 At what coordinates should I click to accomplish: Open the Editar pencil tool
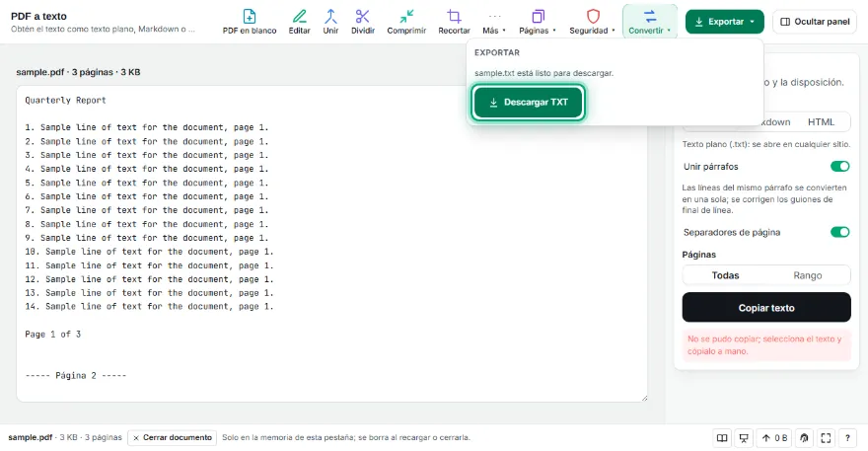click(299, 22)
